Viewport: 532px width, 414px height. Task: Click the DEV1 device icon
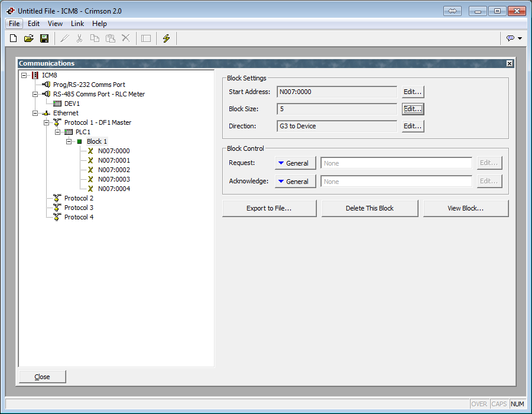57,103
